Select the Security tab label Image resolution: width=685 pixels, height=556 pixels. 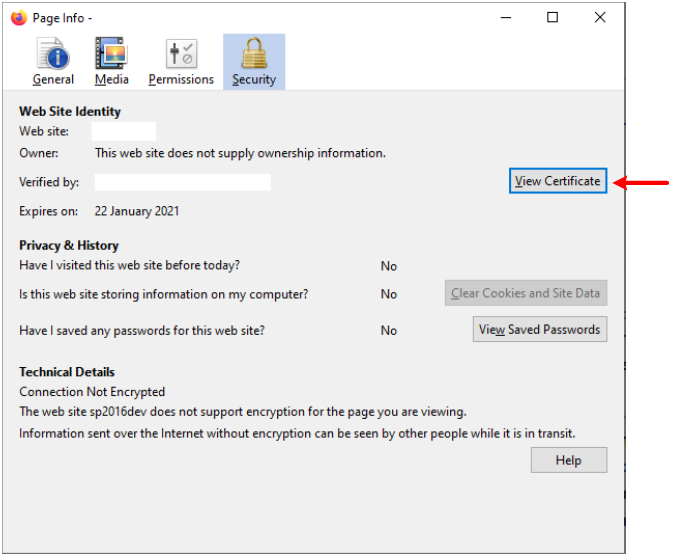point(254,79)
